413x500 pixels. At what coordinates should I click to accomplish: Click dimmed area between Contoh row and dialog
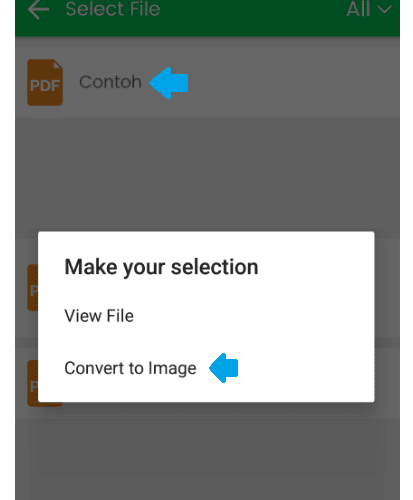click(x=207, y=173)
